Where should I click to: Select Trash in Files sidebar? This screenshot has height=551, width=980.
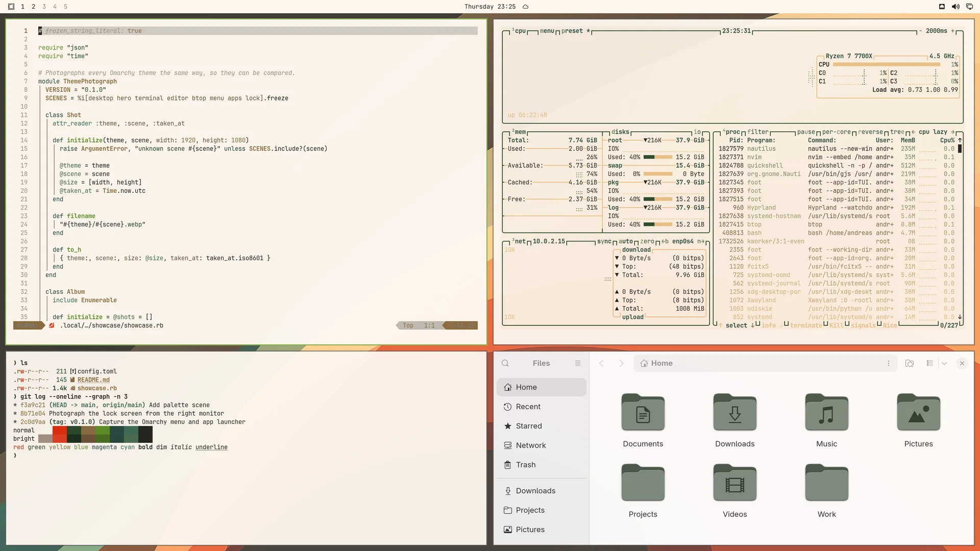[542, 465]
